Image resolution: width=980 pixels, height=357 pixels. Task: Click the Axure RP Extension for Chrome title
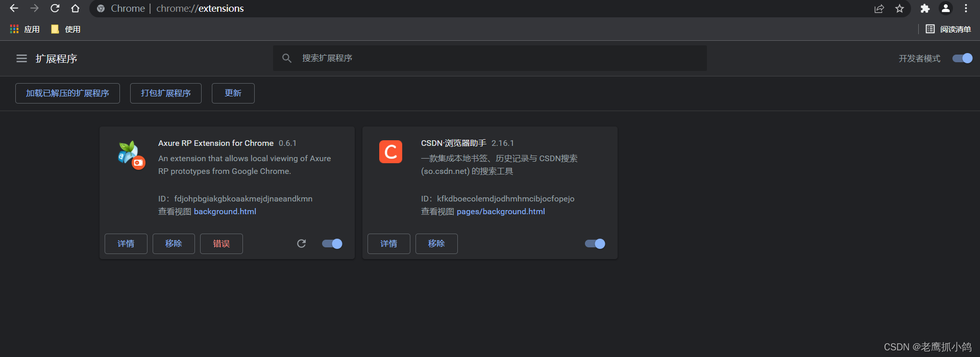coord(216,143)
